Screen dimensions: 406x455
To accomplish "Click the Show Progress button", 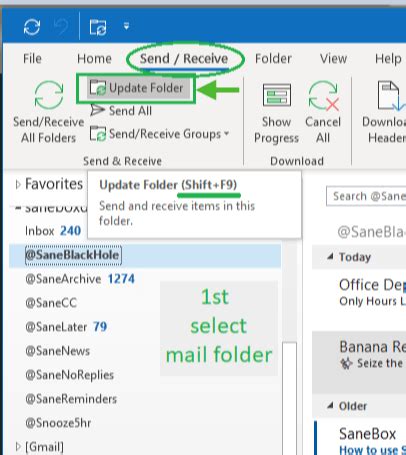I will click(x=276, y=113).
